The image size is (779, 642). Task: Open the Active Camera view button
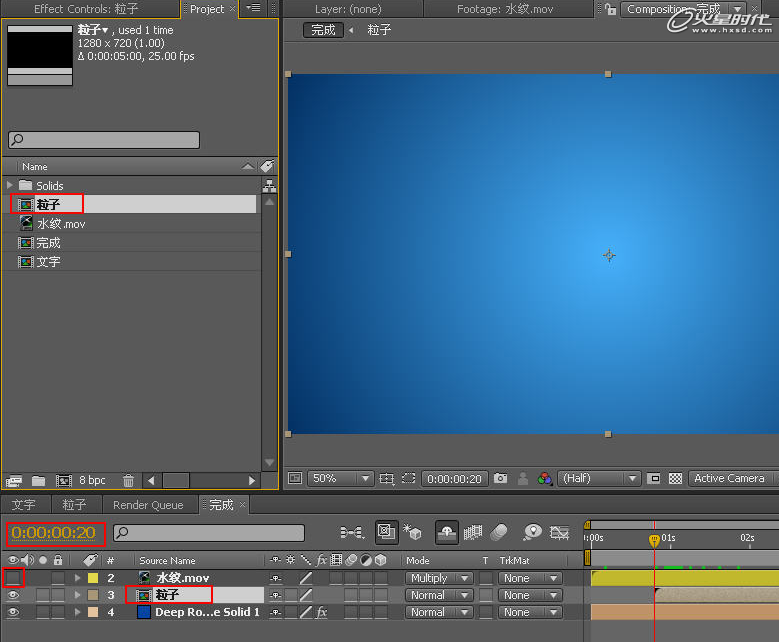[x=729, y=479]
